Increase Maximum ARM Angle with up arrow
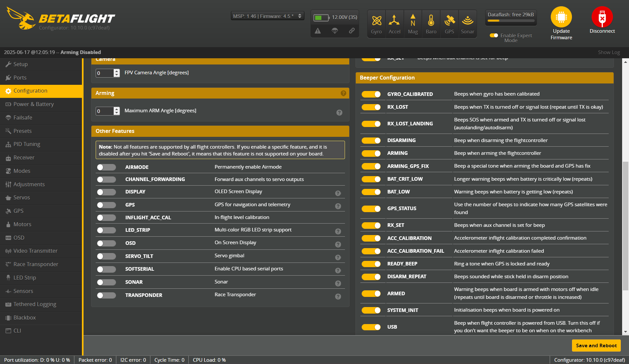This screenshot has width=629, height=364. (x=117, y=109)
